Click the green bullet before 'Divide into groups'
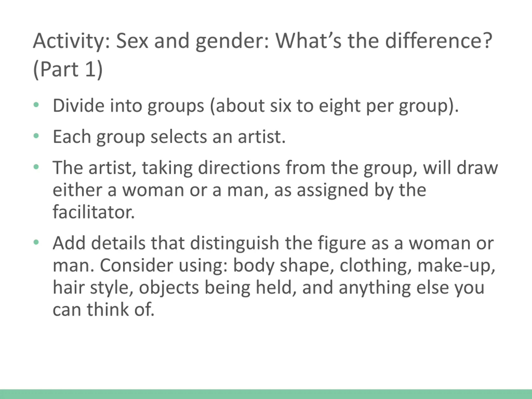532x399 pixels. [36, 105]
